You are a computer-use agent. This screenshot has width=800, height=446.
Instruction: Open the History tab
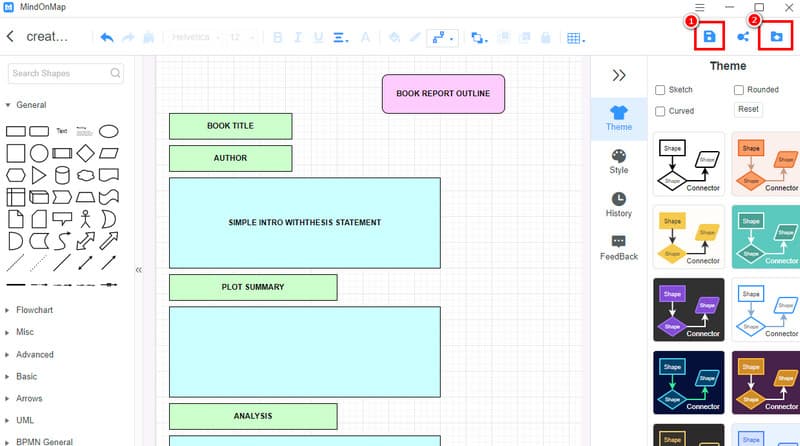[618, 204]
